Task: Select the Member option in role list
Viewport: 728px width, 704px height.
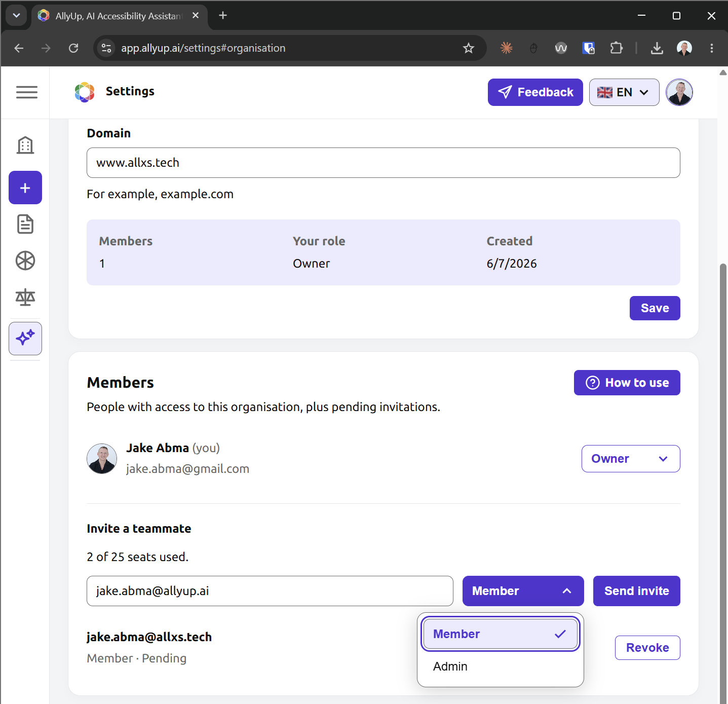Action: tap(501, 634)
